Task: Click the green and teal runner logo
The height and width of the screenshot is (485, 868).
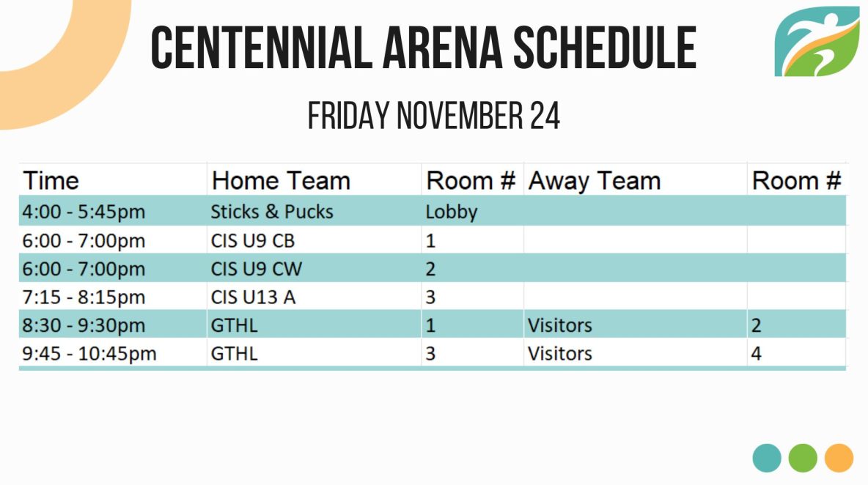Action: click(x=817, y=41)
